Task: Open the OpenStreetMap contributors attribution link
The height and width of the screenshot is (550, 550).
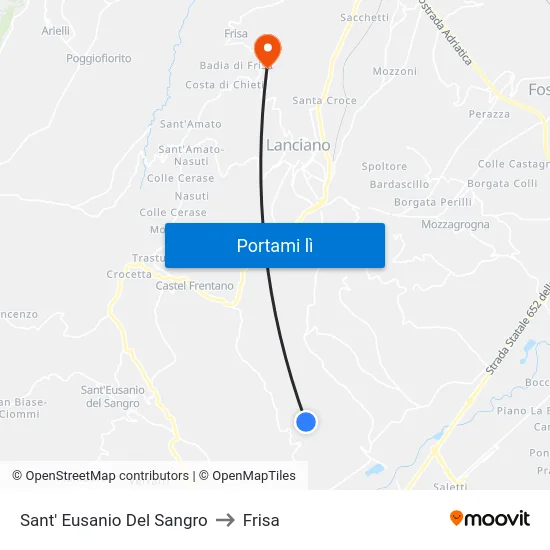Action: [x=100, y=476]
